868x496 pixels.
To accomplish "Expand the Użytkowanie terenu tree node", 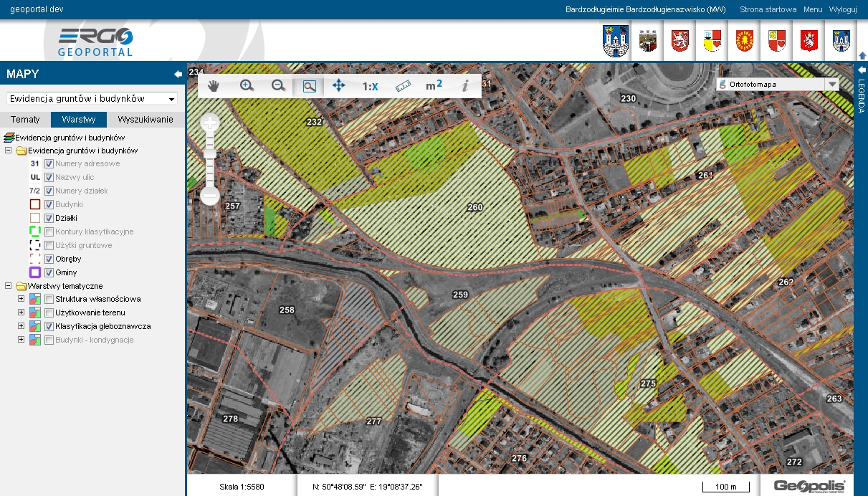I will point(21,313).
